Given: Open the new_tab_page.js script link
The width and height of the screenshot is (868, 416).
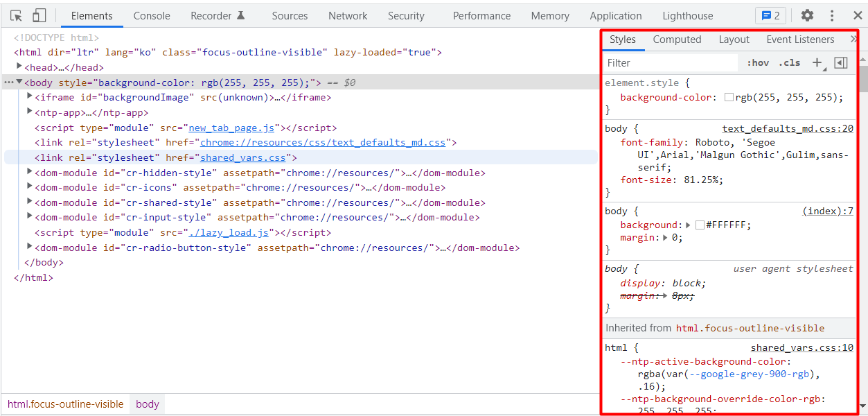Looking at the screenshot, I should point(232,128).
